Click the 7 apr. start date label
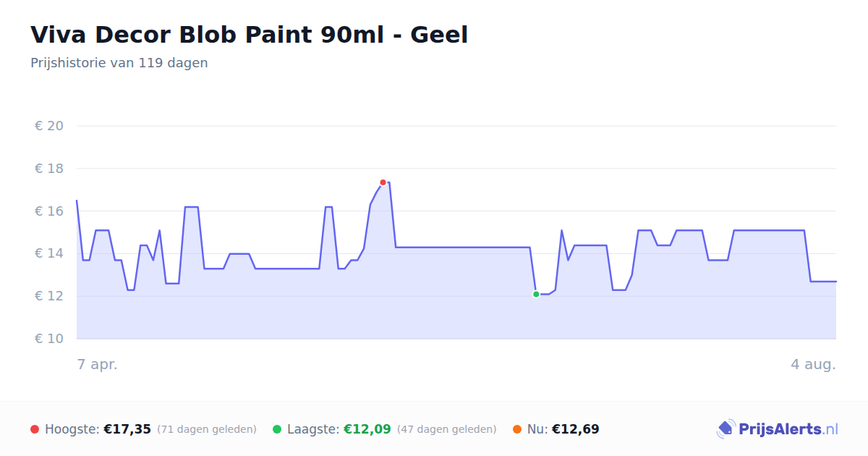The image size is (868, 456). pos(98,365)
